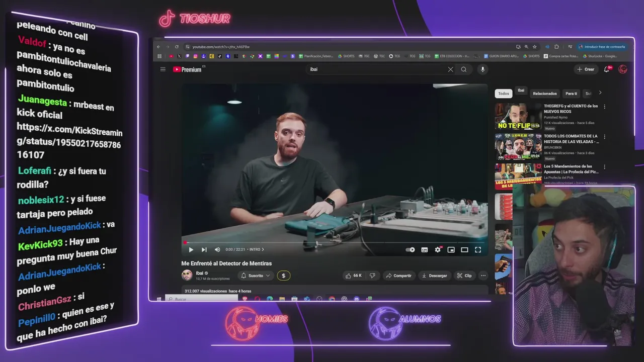This screenshot has height=362, width=644.
Task: Select the Relacionados filter chip
Action: point(545,94)
